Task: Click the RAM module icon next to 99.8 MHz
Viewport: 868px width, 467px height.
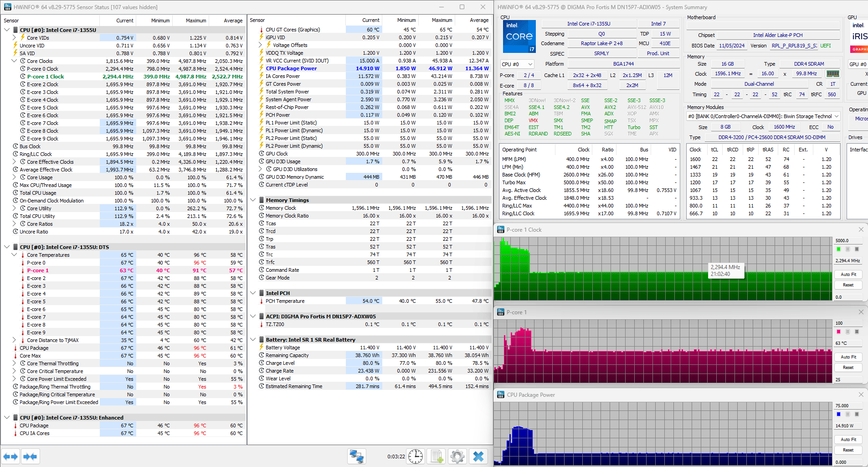Action: coord(833,73)
